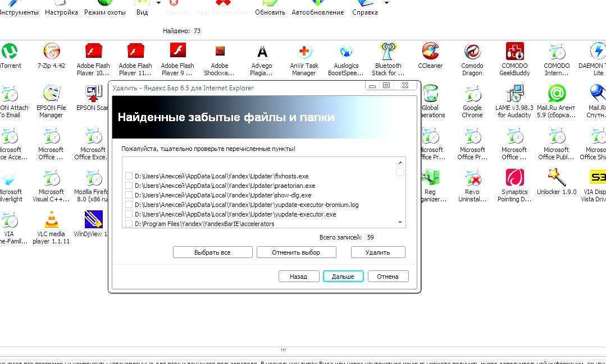This screenshot has width=606, height=364.
Task: Click the Назад button
Action: [x=299, y=277]
